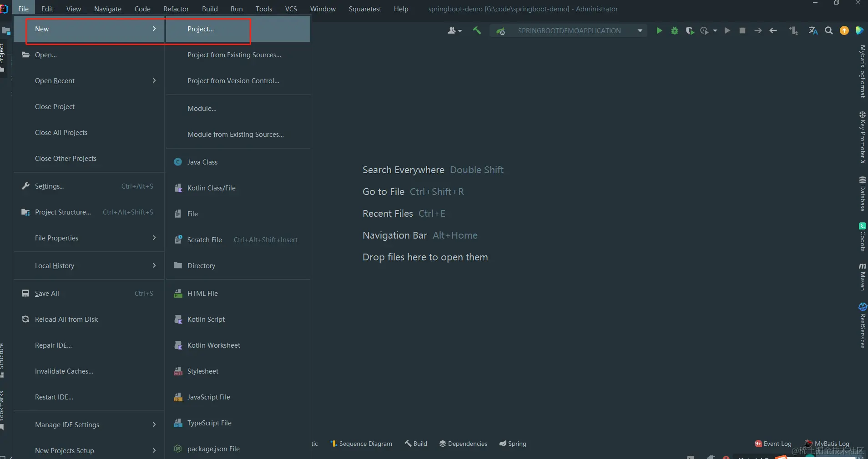Open the Navigate menu
The height and width of the screenshot is (459, 868).
tap(108, 9)
